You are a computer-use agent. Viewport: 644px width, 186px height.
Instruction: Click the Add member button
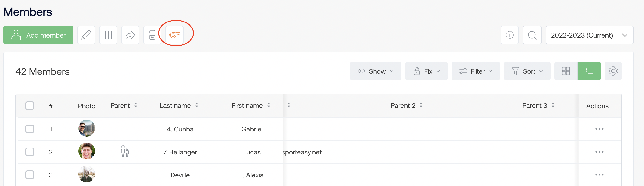38,35
